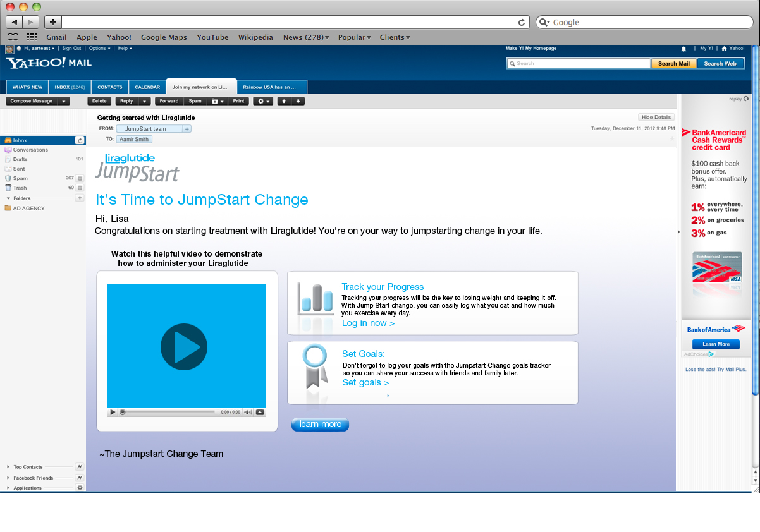This screenshot has height=532, width=760.
Task: Mute video using the speaker icon
Action: click(248, 412)
